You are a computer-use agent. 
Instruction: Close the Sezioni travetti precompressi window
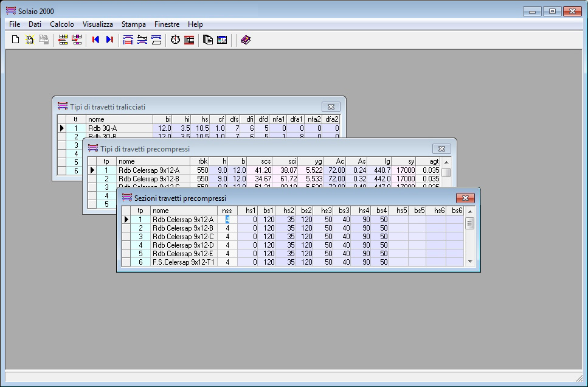click(465, 198)
